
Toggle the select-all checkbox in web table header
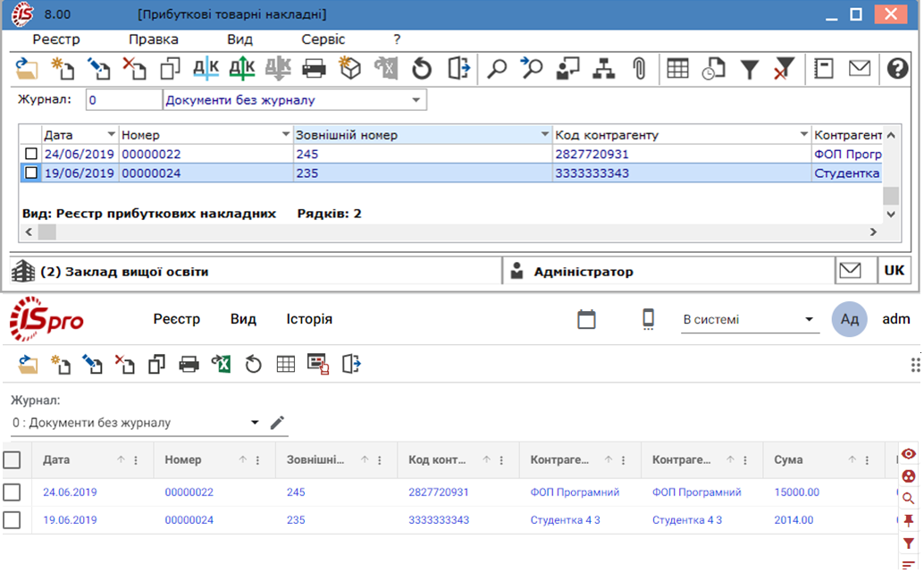coord(12,459)
